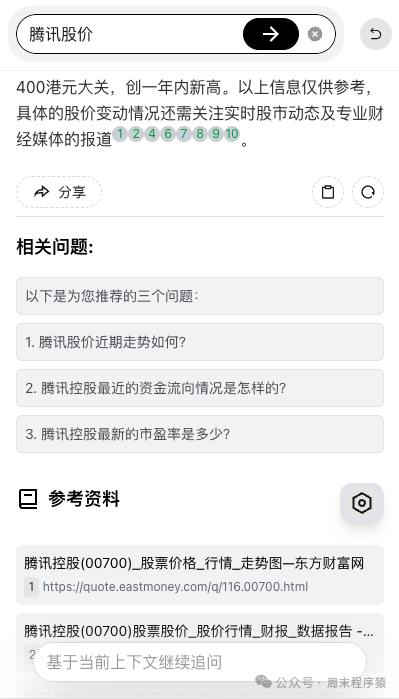Copy answer with the clipboard icon

[328, 192]
